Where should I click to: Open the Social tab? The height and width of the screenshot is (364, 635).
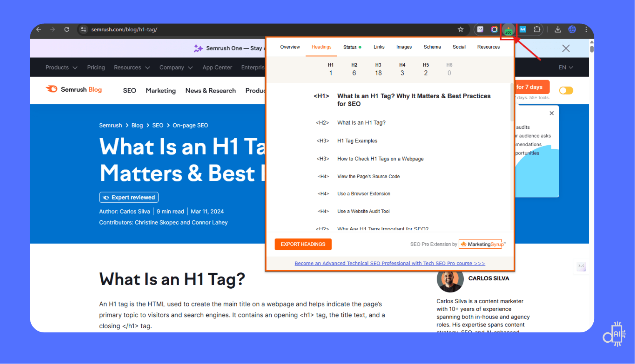click(x=459, y=47)
